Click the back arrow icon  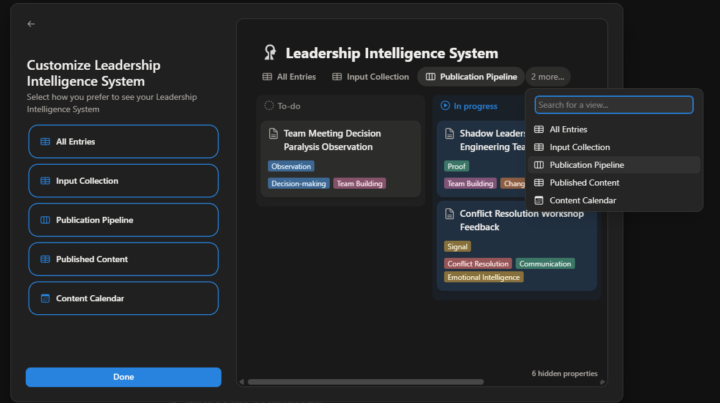31,24
